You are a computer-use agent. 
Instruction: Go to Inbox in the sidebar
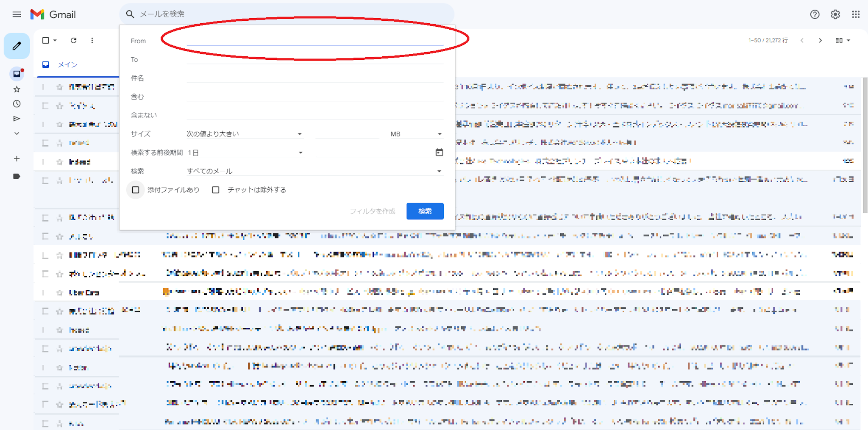17,74
